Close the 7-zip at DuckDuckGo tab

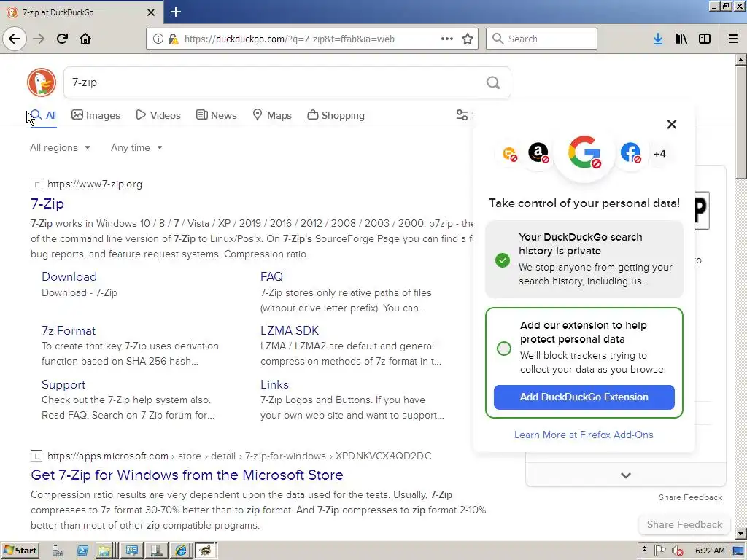pyautogui.click(x=151, y=12)
